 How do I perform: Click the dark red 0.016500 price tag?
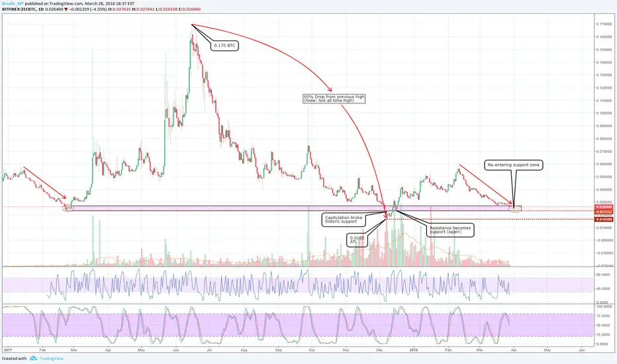click(604, 219)
